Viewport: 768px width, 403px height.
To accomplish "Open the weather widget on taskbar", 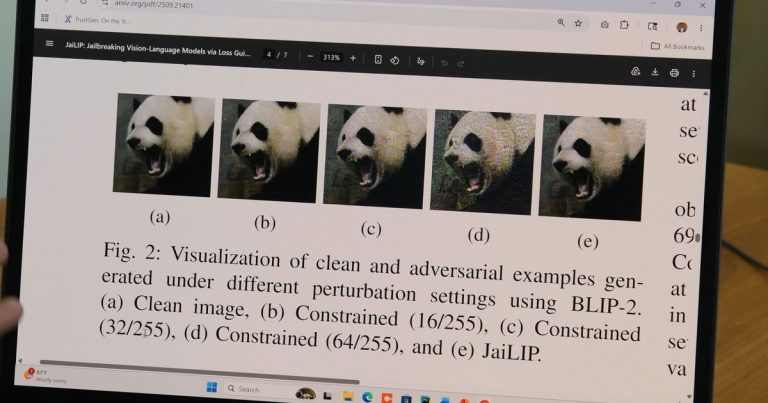I will click(46, 376).
